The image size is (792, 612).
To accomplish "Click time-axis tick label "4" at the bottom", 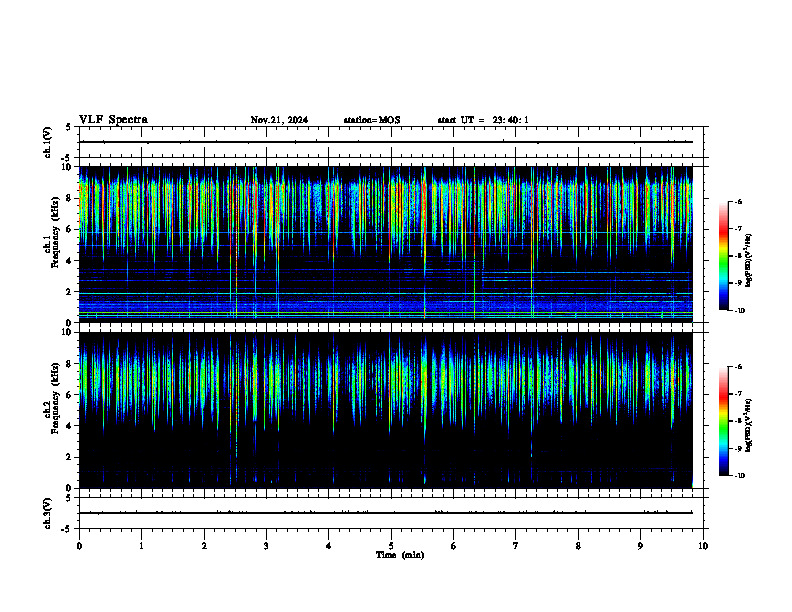I will click(x=329, y=546).
